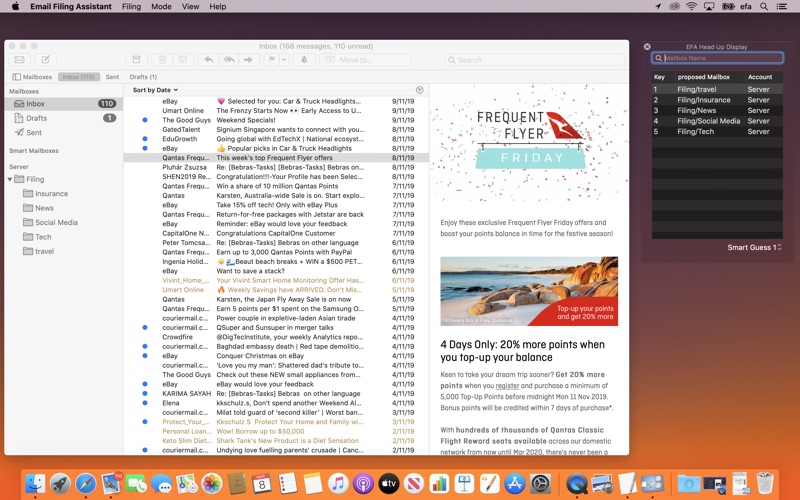Screen dimensions: 800x500
Task: Select Filing/Social Media row in EFA display
Action: (717, 121)
